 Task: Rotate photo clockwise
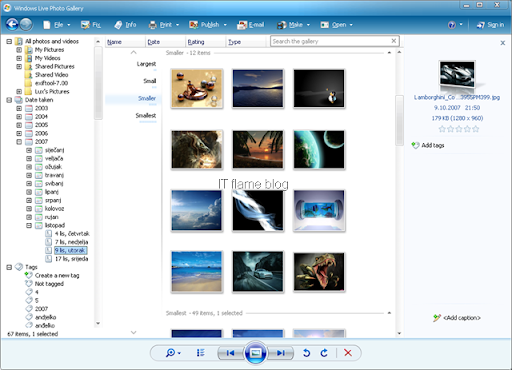tap(324, 353)
